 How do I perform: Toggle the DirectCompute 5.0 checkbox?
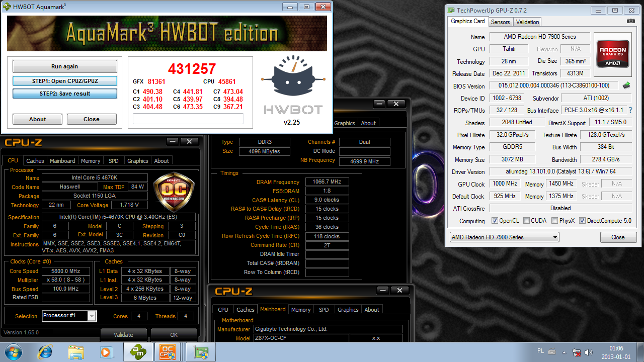[582, 221]
